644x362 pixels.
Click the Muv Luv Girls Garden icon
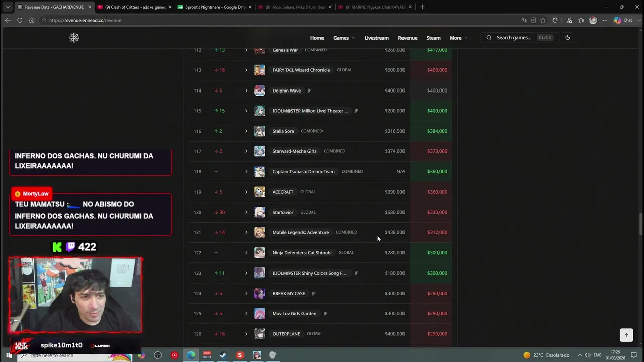click(x=260, y=313)
